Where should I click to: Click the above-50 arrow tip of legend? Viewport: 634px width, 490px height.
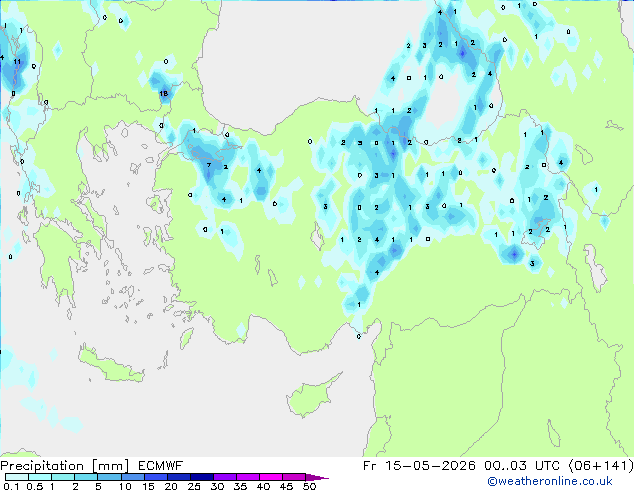[317, 478]
